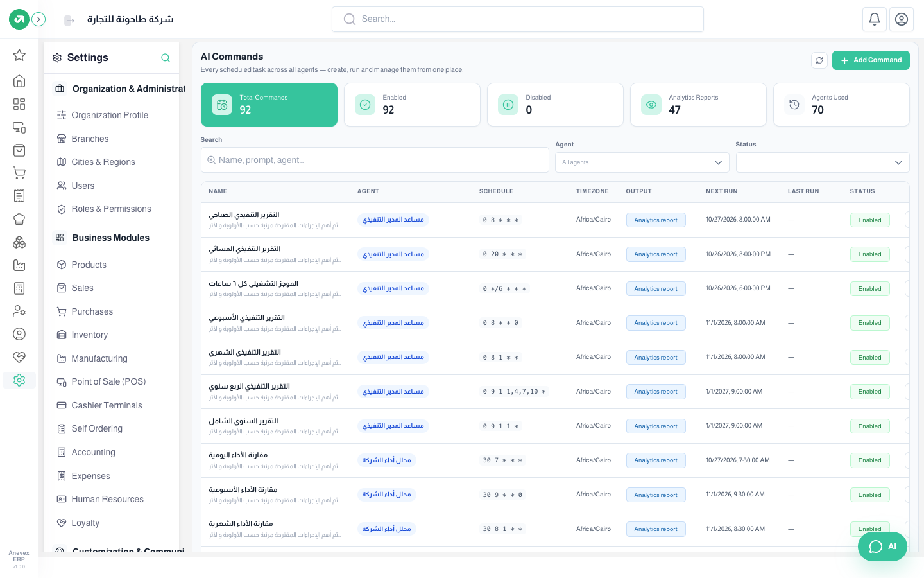
Task: Open the receipt icon in left rail
Action: tap(19, 196)
